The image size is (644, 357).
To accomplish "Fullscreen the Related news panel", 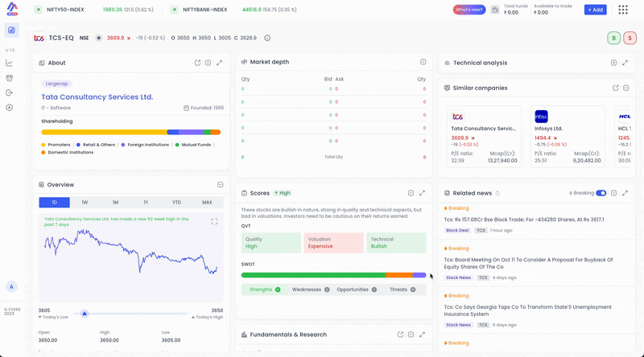I will (x=625, y=193).
